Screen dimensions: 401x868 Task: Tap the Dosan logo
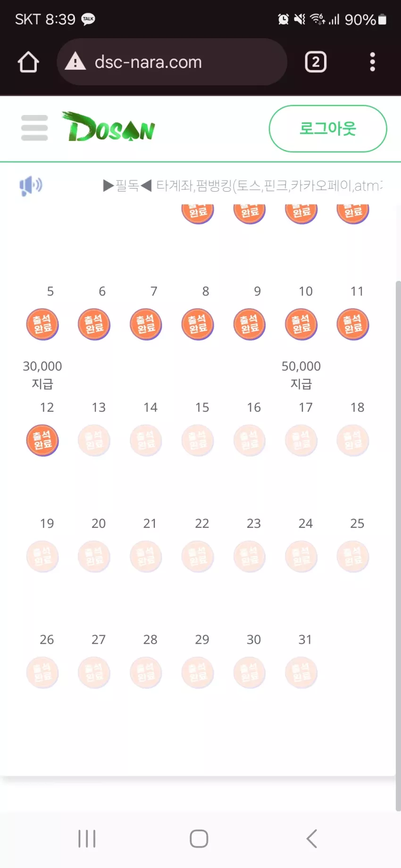[109, 127]
